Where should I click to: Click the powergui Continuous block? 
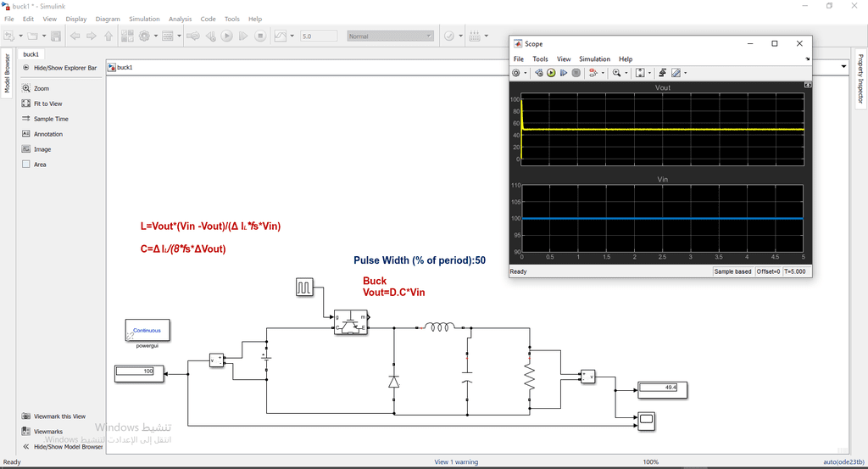tap(147, 331)
